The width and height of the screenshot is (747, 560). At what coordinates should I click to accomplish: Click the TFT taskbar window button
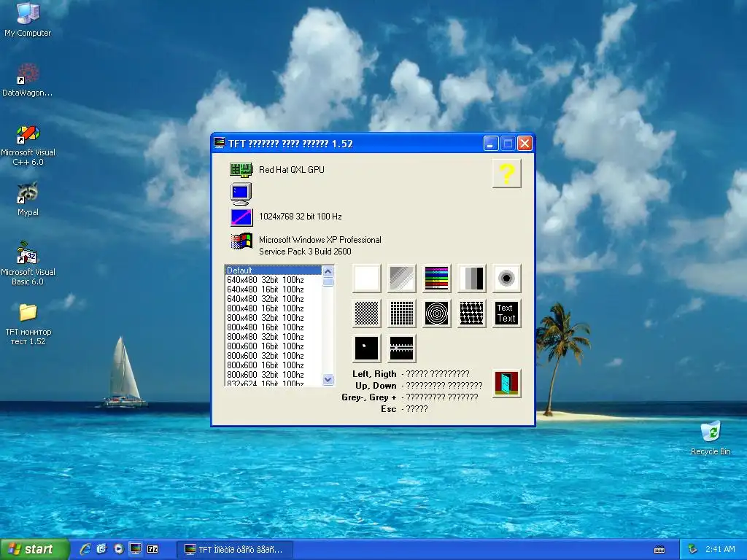pos(235,550)
